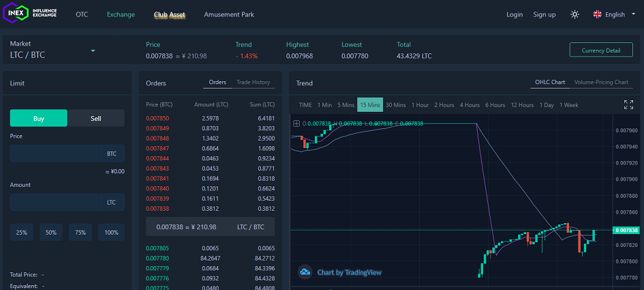Enter fullscreen chart mode
644x290 pixels.
click(628, 104)
